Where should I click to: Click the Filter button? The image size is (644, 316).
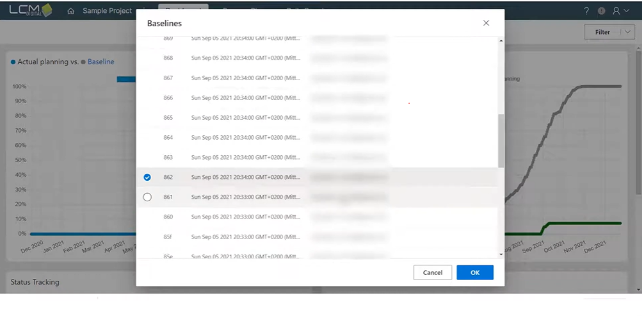[602, 32]
